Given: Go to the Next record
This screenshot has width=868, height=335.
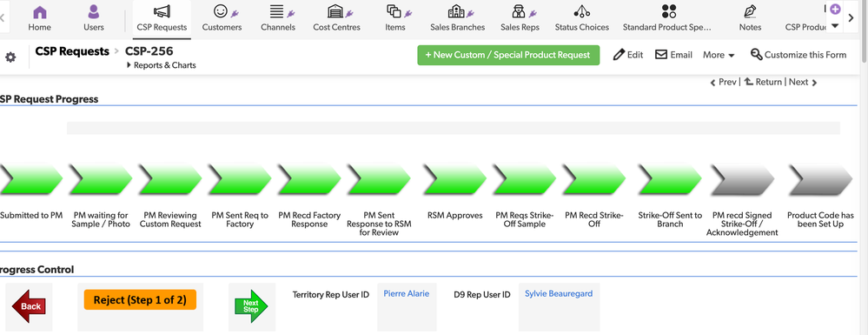Looking at the screenshot, I should click(x=803, y=82).
